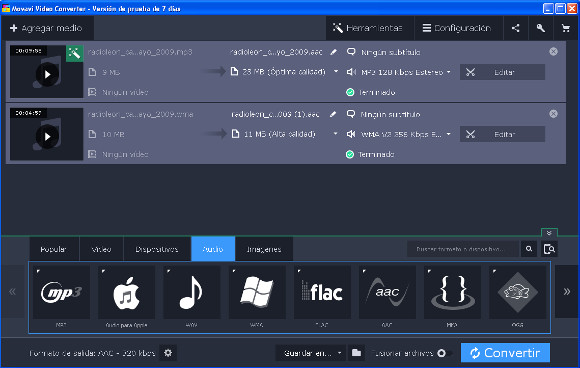Viewport: 580px width, 368px height.
Task: Click Ningún vídeo text in first row
Action: coord(125,92)
